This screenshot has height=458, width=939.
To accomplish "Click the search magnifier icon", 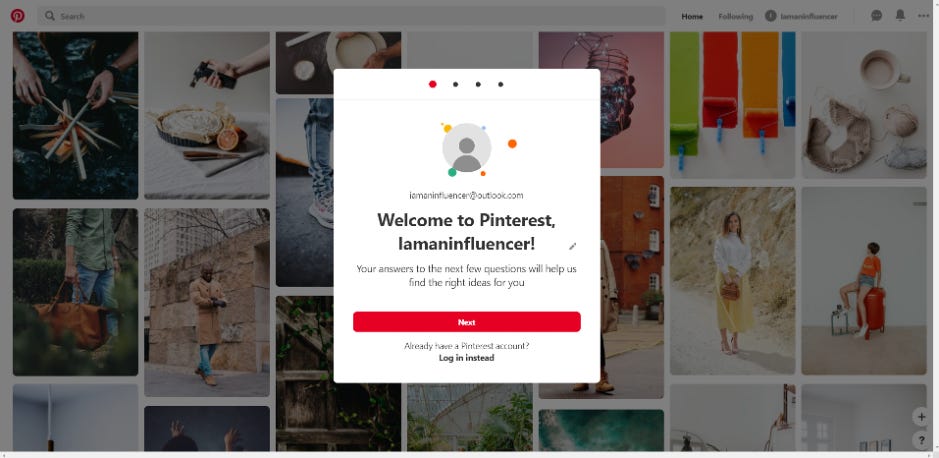I will point(50,16).
